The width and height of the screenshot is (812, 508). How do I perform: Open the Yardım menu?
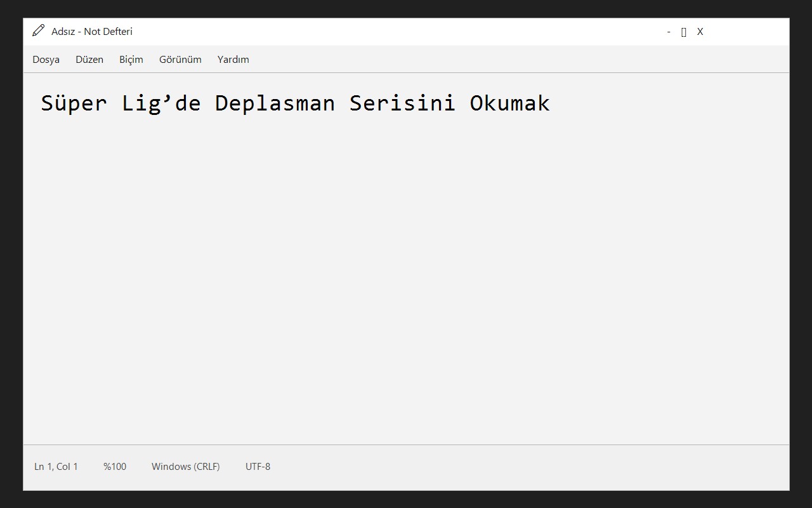[x=233, y=60]
